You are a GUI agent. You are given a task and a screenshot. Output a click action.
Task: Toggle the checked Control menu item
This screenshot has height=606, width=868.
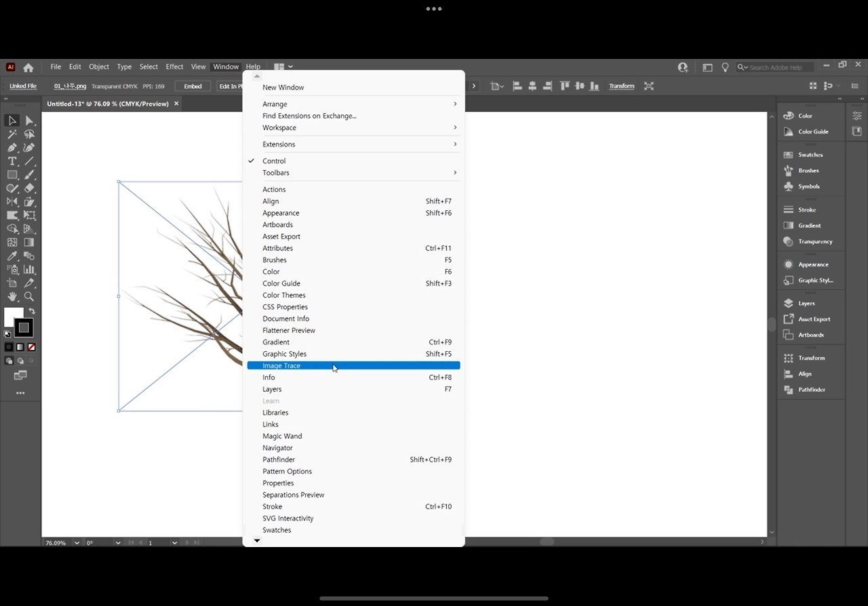[x=353, y=161]
